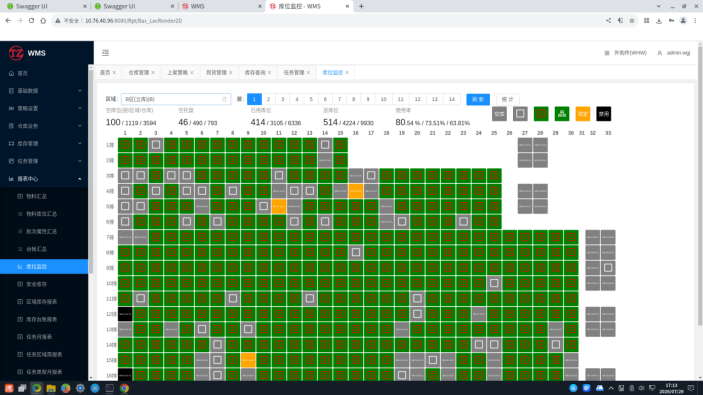Switch to the 到货管理 page tab
The height and width of the screenshot is (395, 703).
tap(217, 73)
